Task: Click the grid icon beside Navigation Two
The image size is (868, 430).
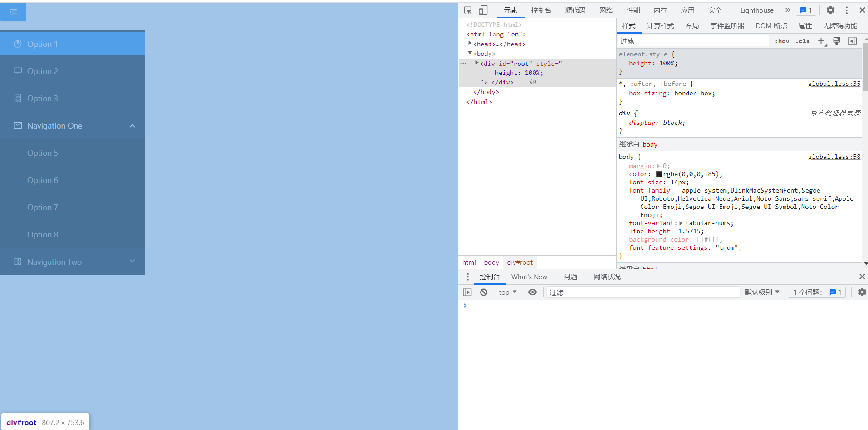Action: click(x=18, y=262)
